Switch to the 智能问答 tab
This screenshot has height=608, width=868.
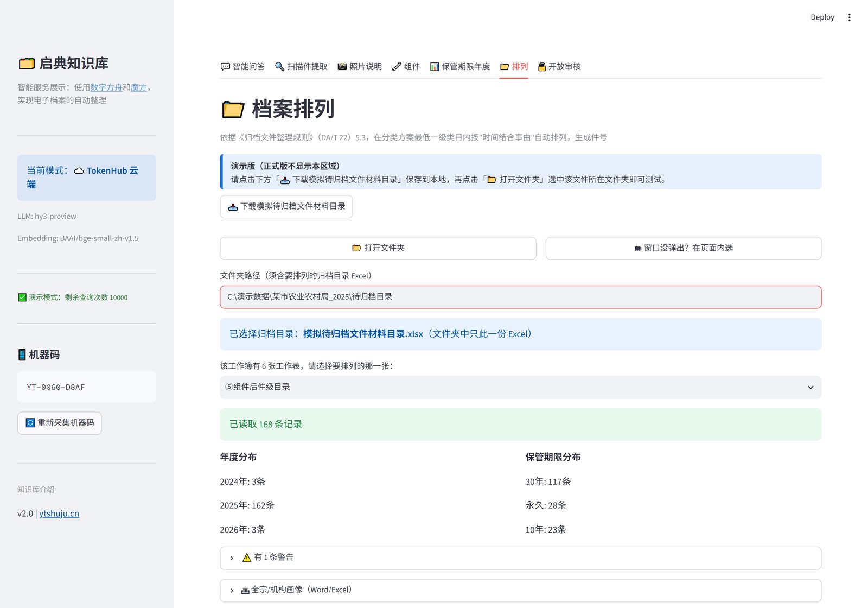pyautogui.click(x=242, y=67)
